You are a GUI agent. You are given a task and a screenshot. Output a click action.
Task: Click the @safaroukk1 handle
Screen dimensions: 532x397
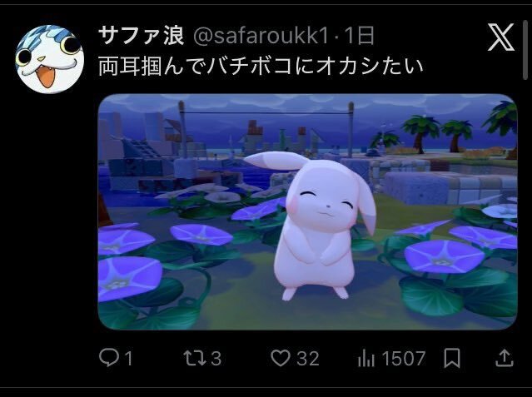pos(261,35)
